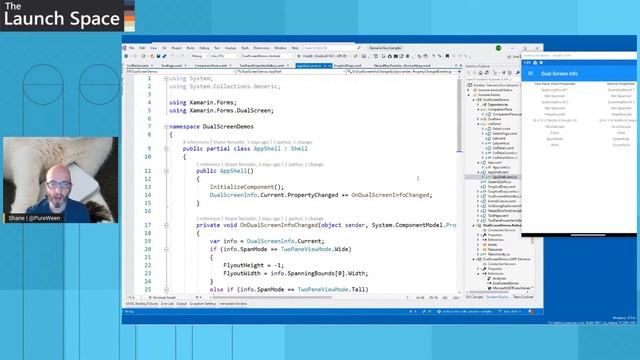Collapse the namespace DualScreenDemos block
The image size is (640, 360).
(x=166, y=127)
